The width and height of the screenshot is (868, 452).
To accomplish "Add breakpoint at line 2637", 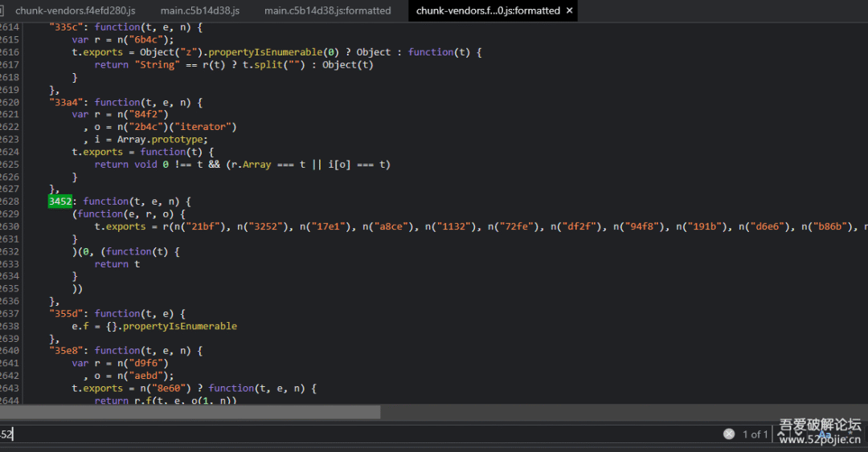I will 10,314.
